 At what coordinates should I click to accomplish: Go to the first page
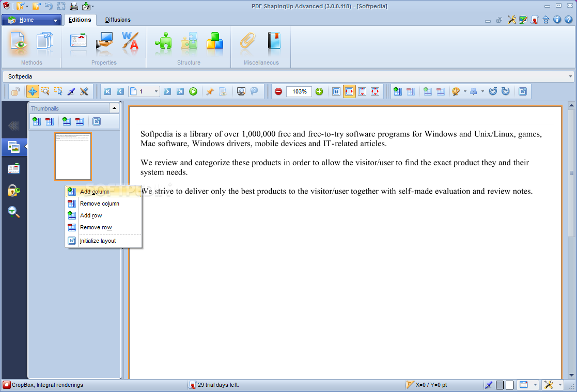107,91
